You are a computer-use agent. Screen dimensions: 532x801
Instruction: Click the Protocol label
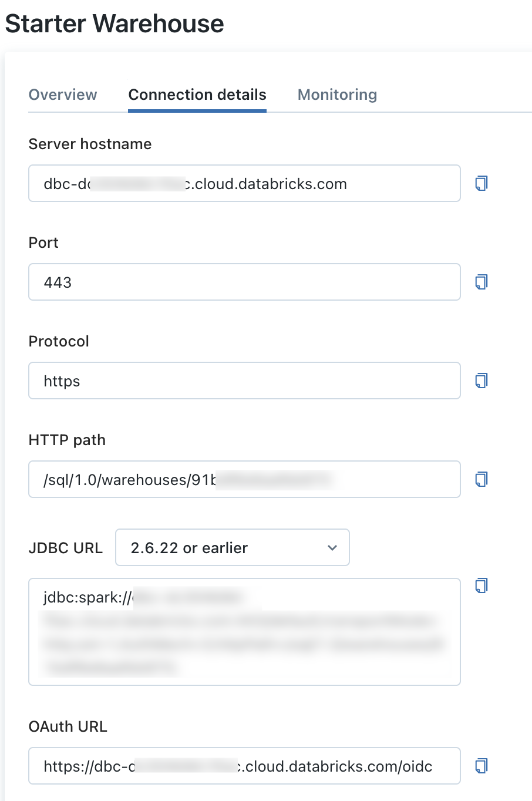59,341
